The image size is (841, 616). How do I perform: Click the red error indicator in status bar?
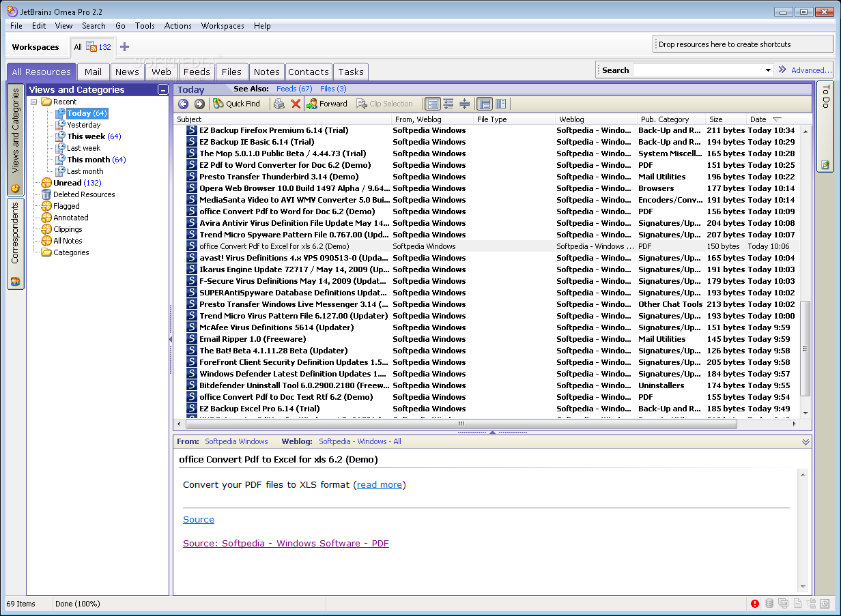(x=755, y=604)
